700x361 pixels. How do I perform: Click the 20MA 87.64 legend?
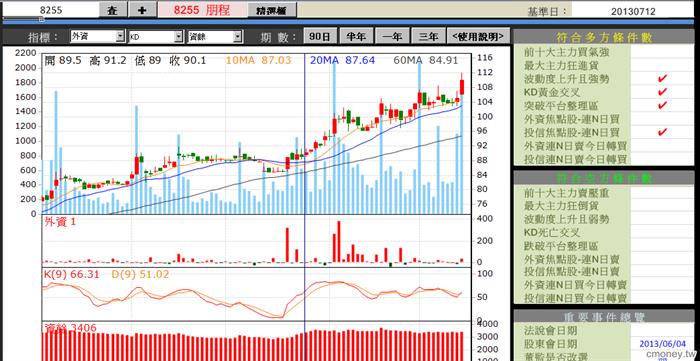pos(342,60)
